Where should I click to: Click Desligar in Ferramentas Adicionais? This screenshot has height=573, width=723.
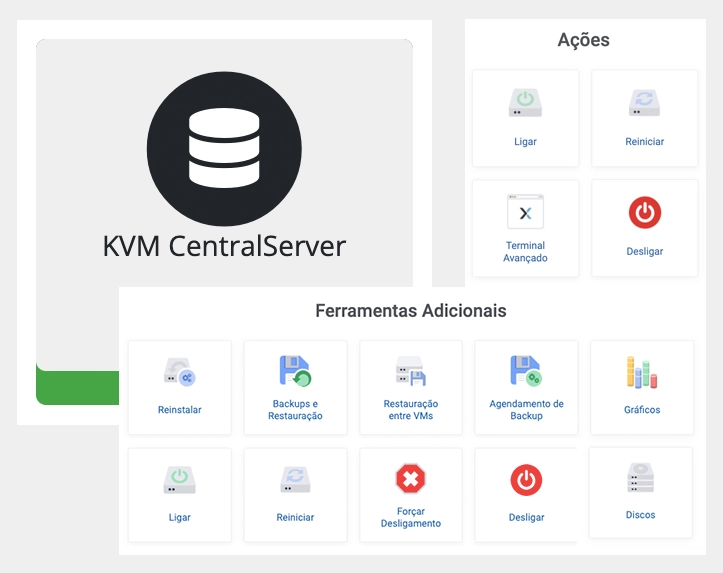click(x=526, y=481)
